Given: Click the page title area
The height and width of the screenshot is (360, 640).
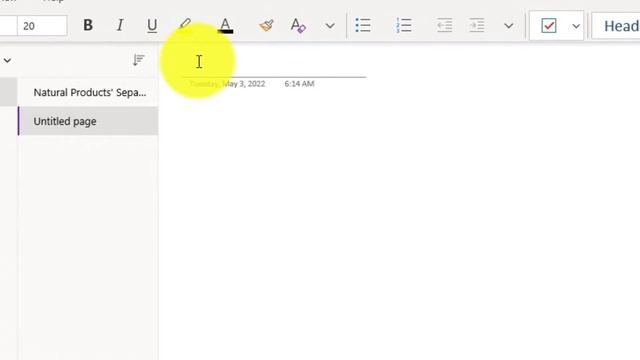Looking at the screenshot, I should click(273, 62).
